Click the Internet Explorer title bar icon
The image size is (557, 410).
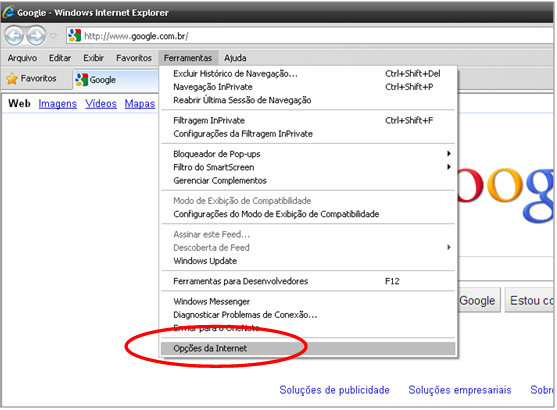tap(8, 12)
